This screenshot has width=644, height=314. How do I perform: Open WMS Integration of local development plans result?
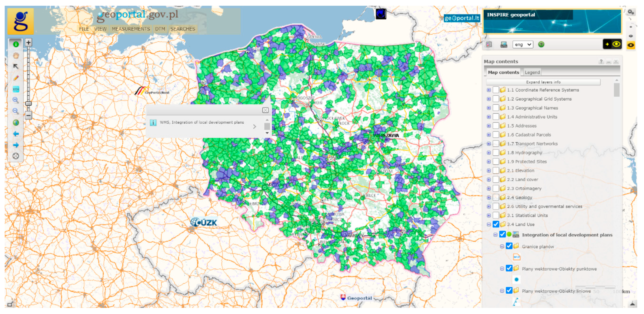202,122
